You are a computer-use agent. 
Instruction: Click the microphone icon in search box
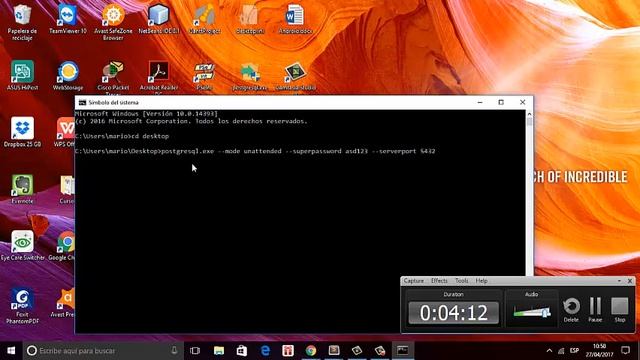click(x=174, y=350)
